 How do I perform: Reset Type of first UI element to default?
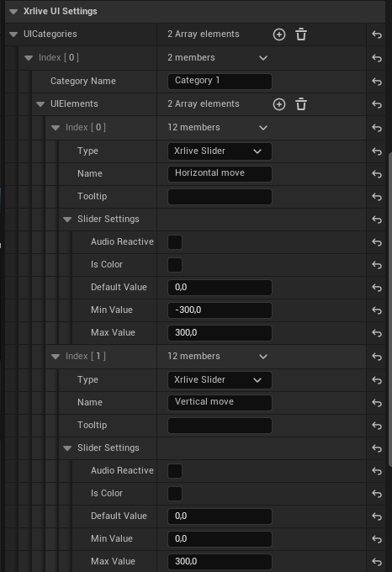pyautogui.click(x=377, y=151)
